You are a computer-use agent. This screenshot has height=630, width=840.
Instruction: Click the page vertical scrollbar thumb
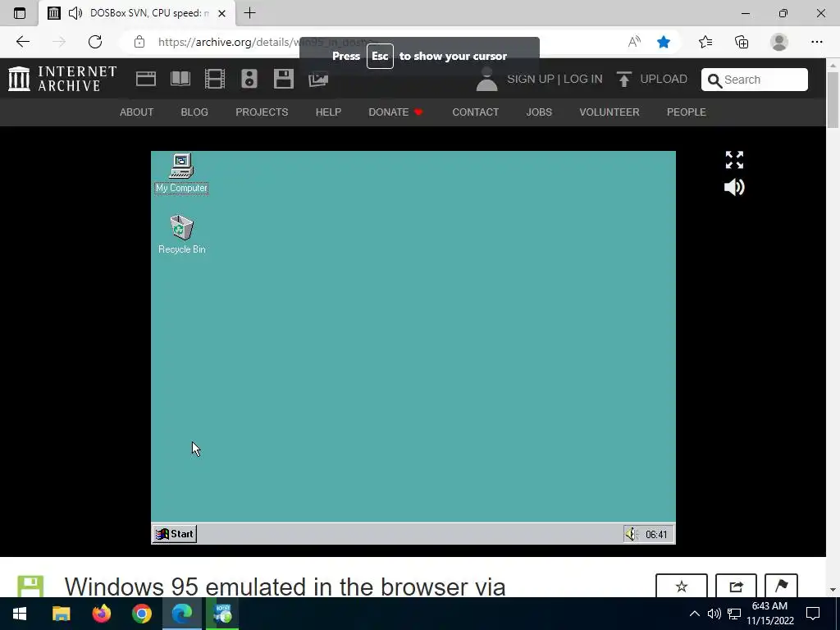(x=833, y=99)
